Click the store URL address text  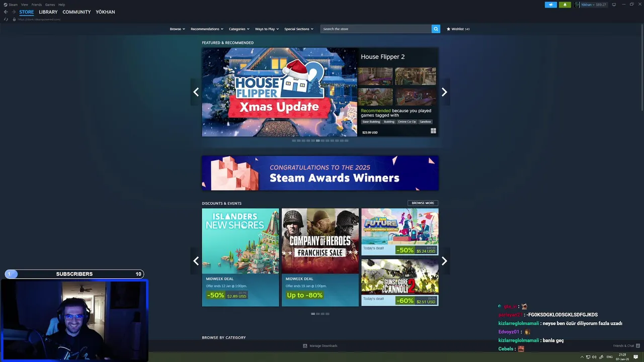[x=39, y=19]
